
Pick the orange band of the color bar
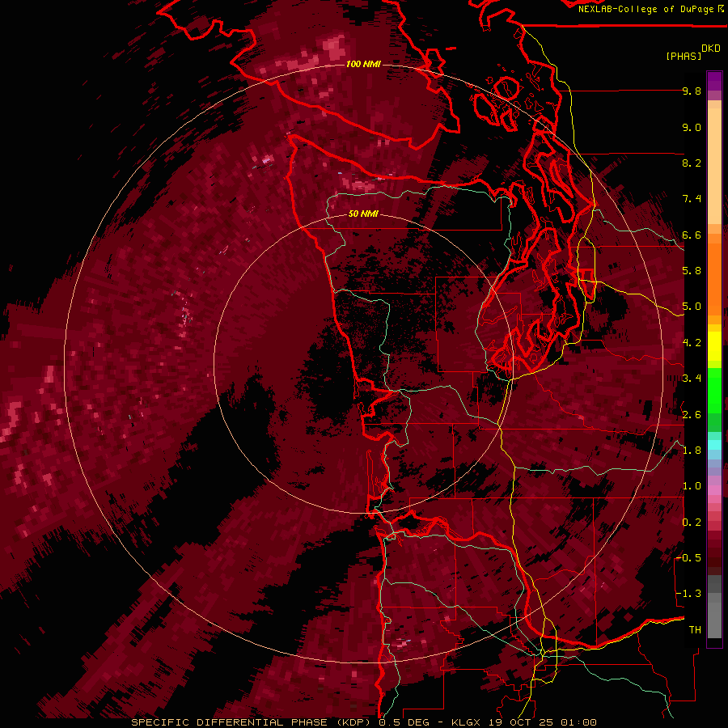714,278
